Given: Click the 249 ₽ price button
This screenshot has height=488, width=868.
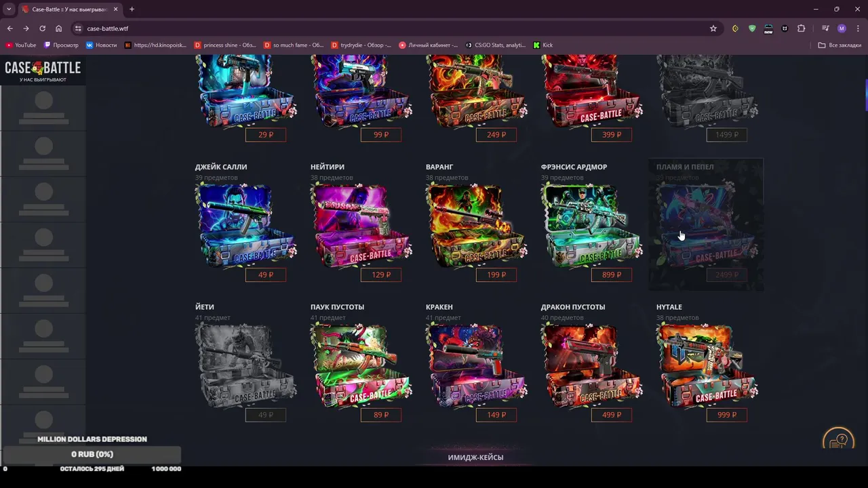Looking at the screenshot, I should pos(496,135).
